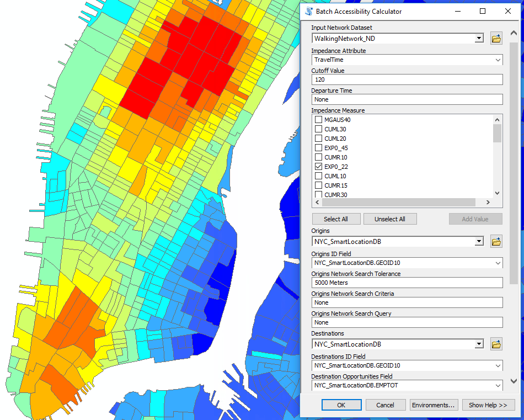Click the Departure Time field
Screen dimensions: 524x420
point(407,99)
